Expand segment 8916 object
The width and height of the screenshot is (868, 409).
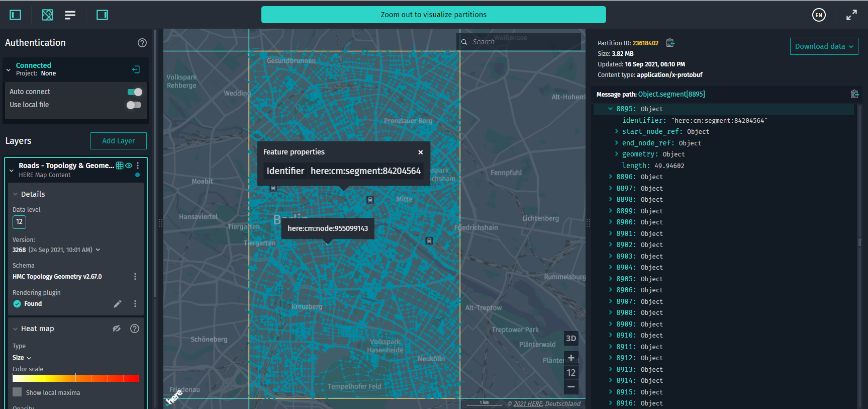tap(611, 403)
